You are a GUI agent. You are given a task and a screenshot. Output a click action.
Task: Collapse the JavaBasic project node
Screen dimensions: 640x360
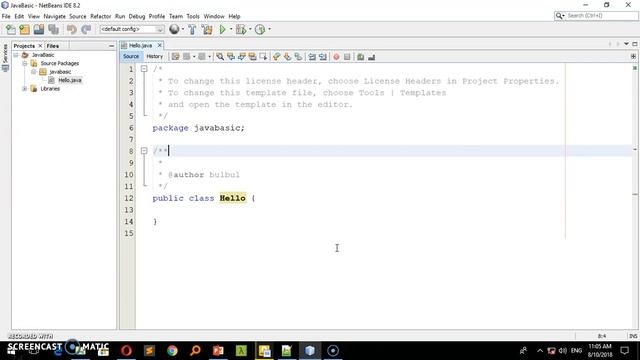coord(16,55)
